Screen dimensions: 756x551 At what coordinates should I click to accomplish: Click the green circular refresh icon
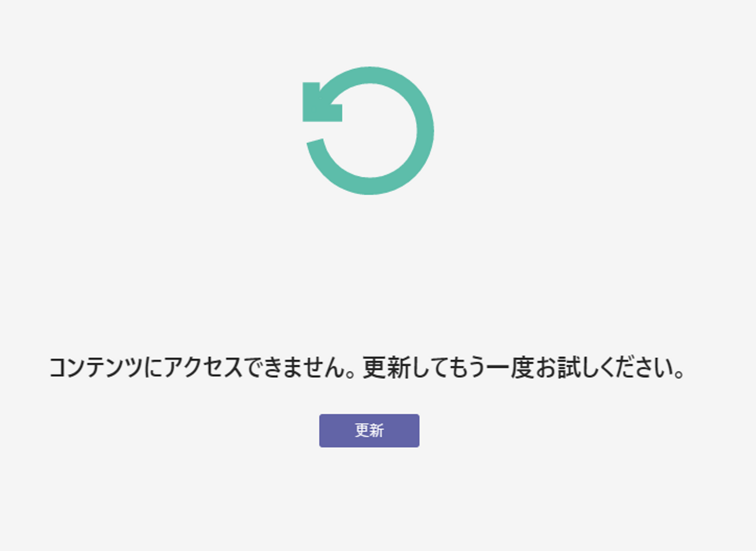[369, 131]
